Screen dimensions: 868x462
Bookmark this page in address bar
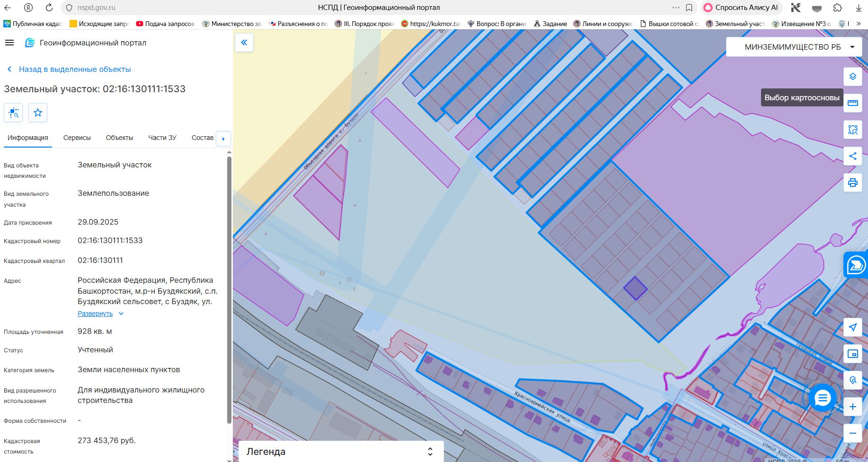coord(689,8)
